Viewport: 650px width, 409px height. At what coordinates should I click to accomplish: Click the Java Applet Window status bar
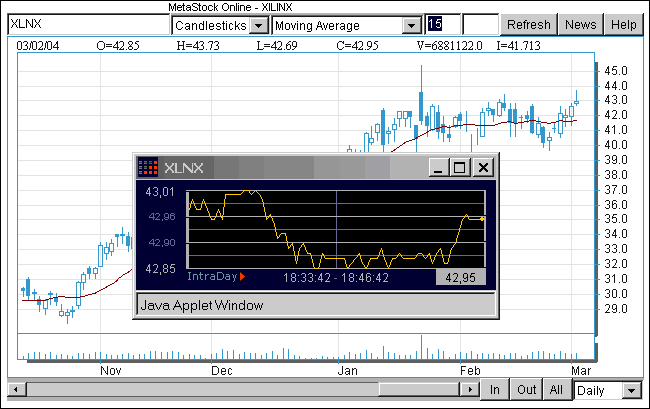point(316,305)
